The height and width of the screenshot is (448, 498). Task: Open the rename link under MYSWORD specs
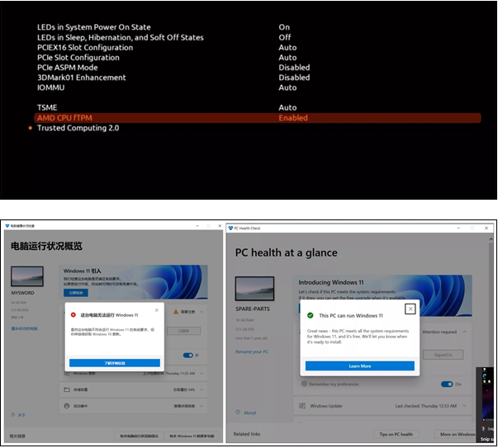click(24, 328)
